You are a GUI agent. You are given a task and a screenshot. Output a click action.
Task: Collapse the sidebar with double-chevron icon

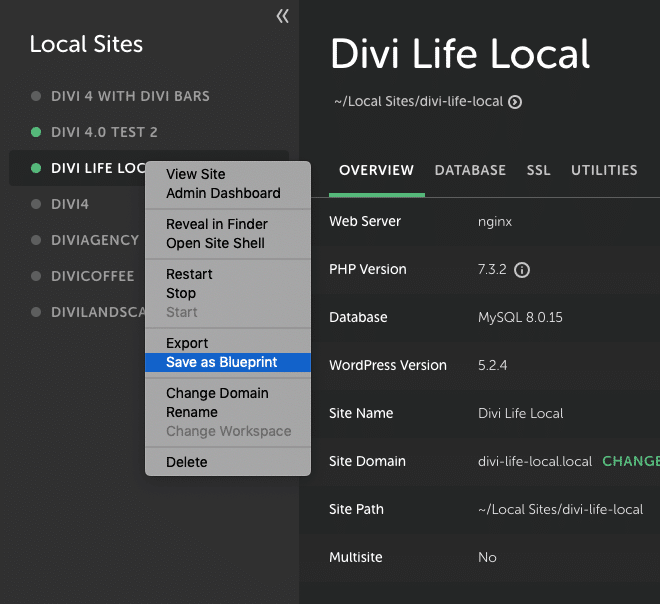coord(283,16)
